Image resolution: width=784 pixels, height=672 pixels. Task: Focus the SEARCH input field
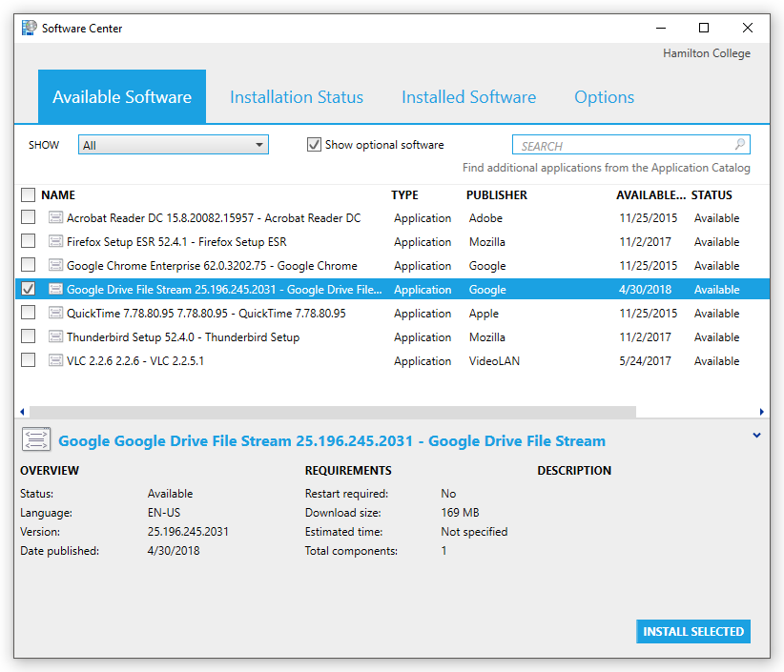(x=630, y=145)
